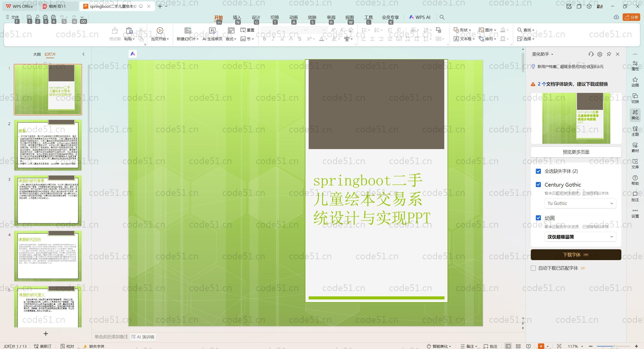
Task: Select slide 3 thumbnail 课题的研究背景
Action: click(48, 200)
